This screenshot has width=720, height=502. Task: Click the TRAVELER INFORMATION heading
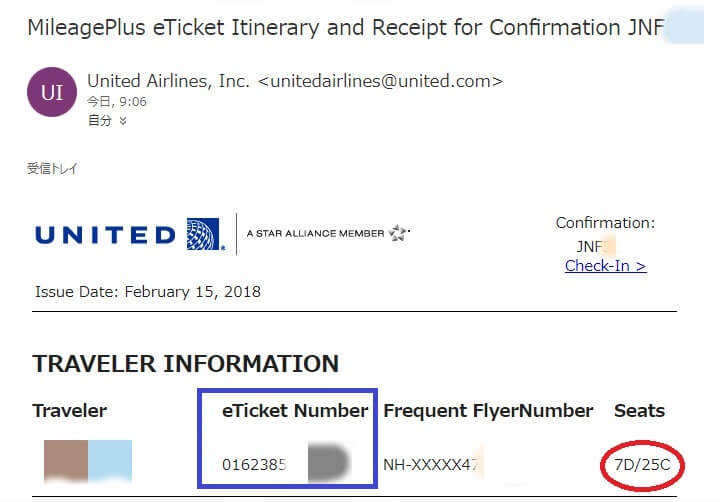[186, 363]
